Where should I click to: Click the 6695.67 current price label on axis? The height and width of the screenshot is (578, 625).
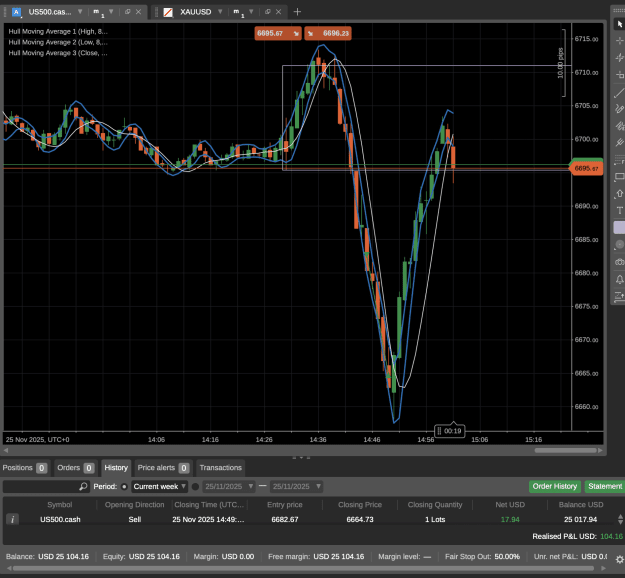click(x=587, y=168)
